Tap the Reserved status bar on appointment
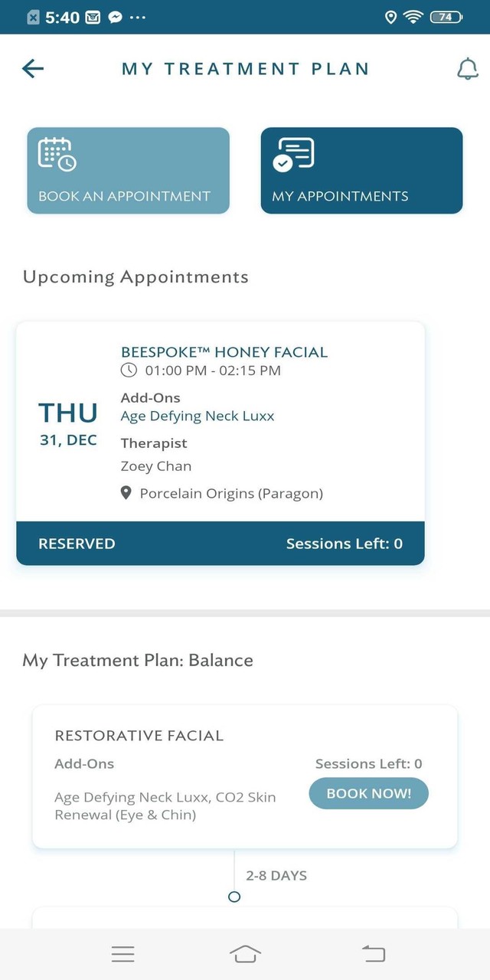Viewport: 490px width, 980px height. click(220, 544)
